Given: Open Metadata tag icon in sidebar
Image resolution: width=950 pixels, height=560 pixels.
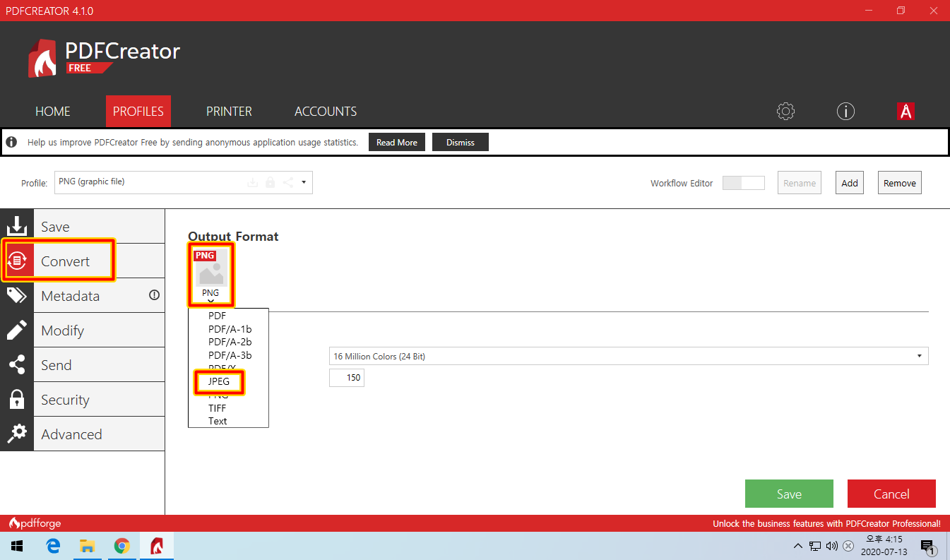Looking at the screenshot, I should click(17, 295).
